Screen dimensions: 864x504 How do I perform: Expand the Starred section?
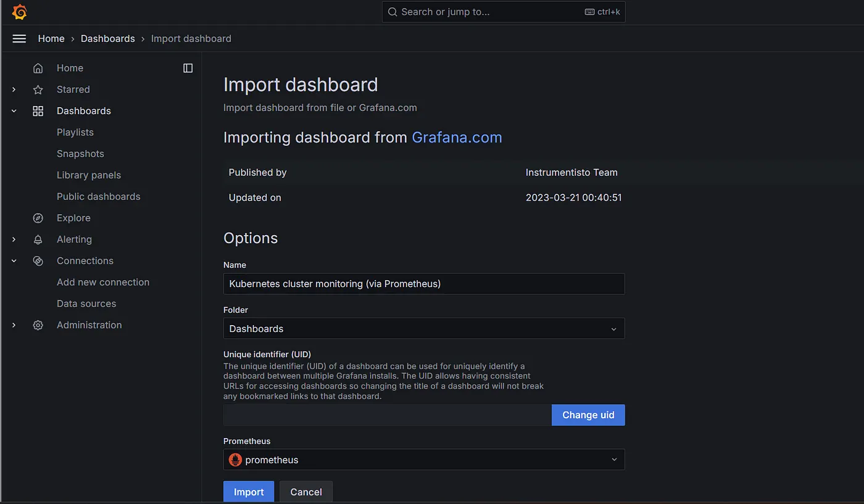[14, 90]
